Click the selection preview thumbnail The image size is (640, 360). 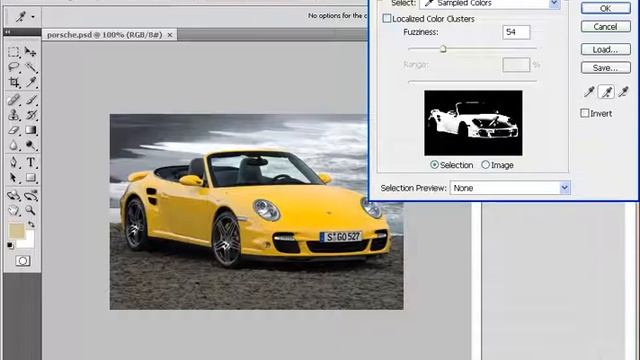click(473, 123)
